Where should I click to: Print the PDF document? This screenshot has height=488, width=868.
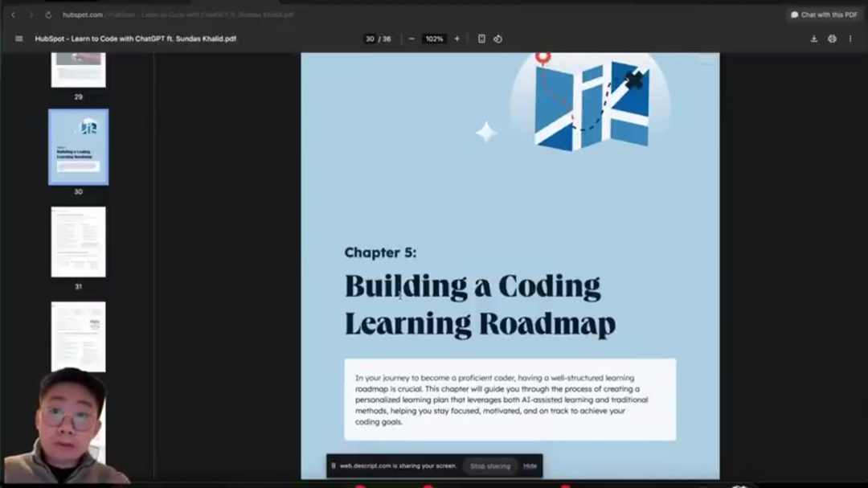pos(832,39)
